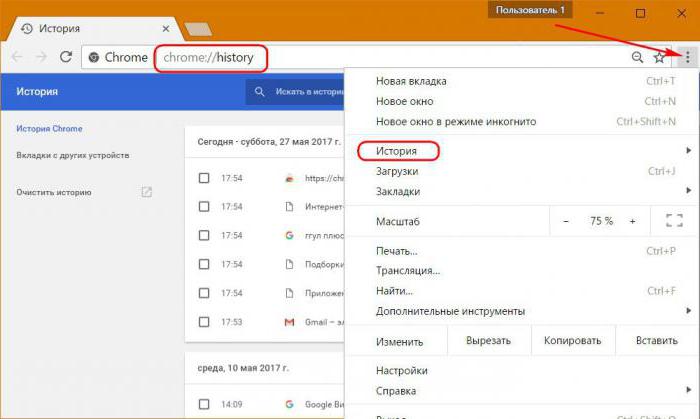700x419 pixels.
Task: Open Вкладки с других устройств link
Action: tap(73, 155)
